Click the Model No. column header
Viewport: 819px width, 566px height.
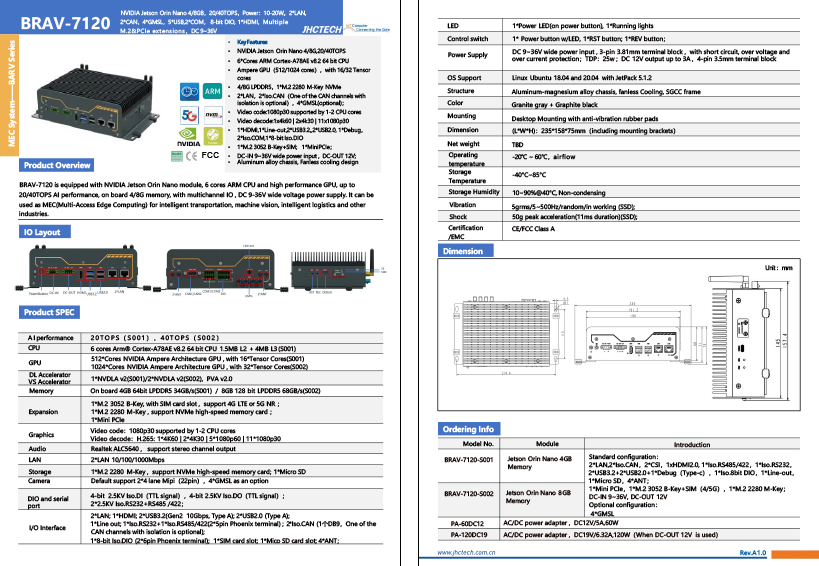(478, 444)
